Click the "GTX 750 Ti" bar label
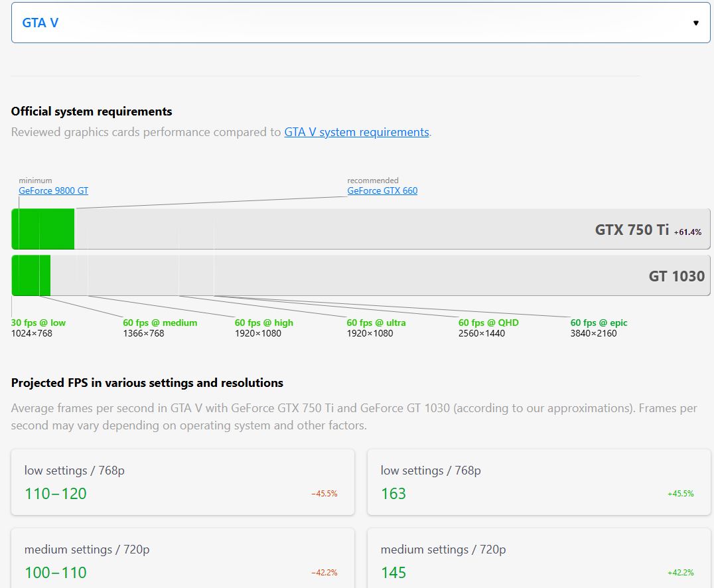The width and height of the screenshot is (714, 588). pos(632,230)
